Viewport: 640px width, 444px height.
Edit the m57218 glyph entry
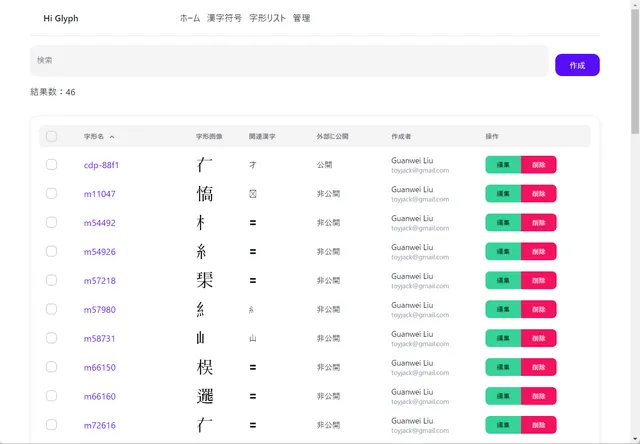click(503, 281)
